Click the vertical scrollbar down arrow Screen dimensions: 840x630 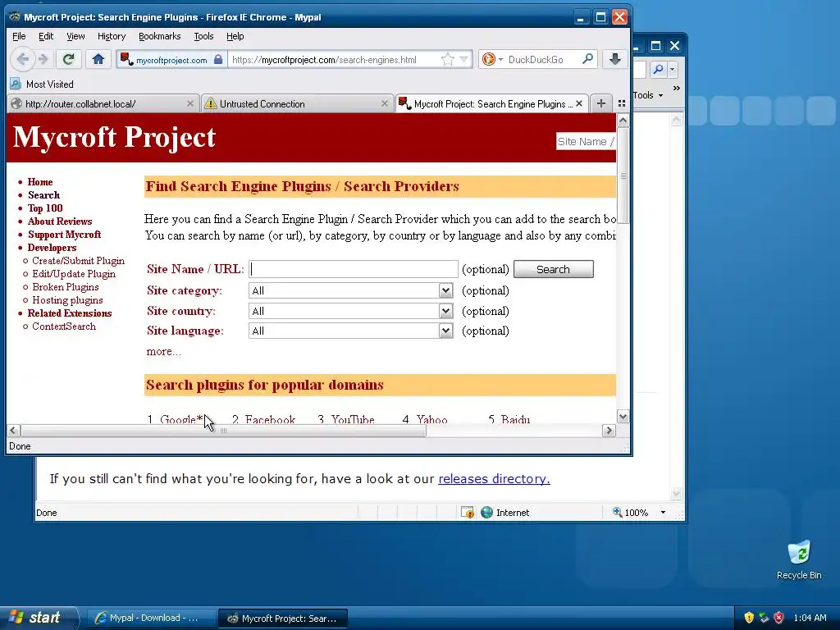pos(623,416)
